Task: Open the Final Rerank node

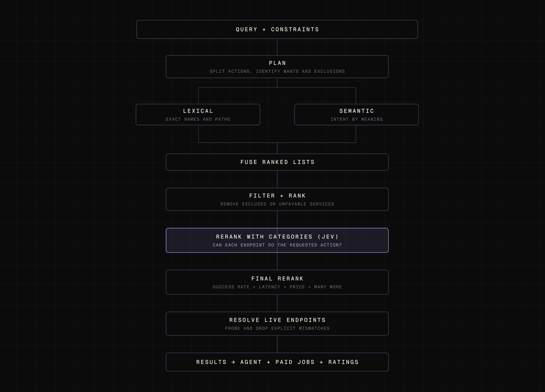Action: 277,282
